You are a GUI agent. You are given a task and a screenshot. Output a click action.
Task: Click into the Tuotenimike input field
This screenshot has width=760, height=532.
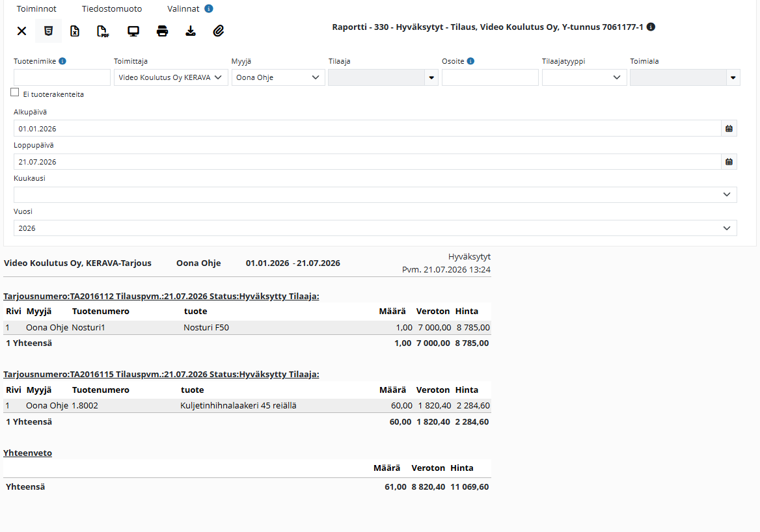tap(62, 77)
